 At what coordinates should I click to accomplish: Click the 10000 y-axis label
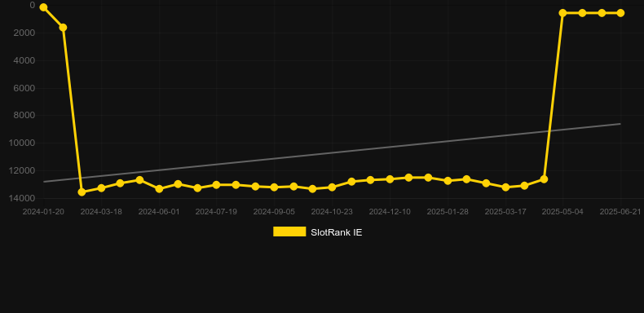coord(24,143)
